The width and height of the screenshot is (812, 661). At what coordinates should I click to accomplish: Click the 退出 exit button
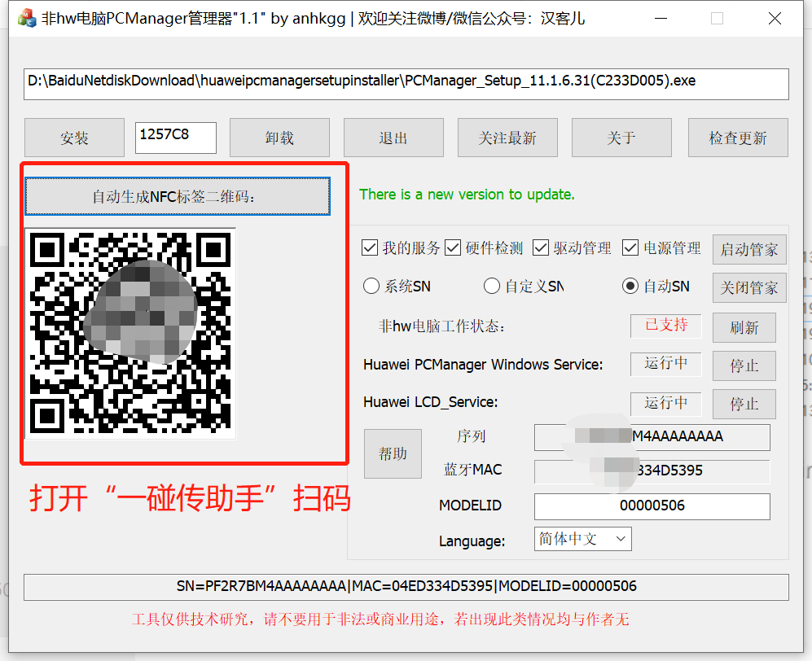[x=393, y=138]
